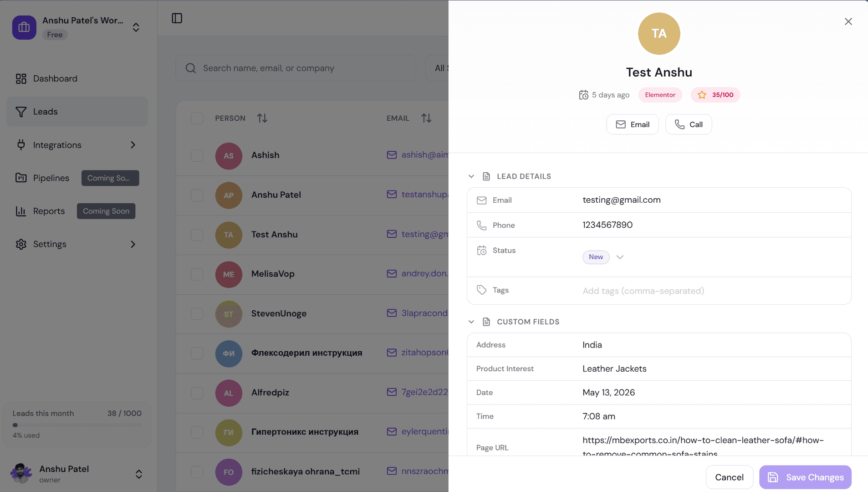Click the 35/100 lead score badge
This screenshot has width=868, height=492.
coord(715,95)
